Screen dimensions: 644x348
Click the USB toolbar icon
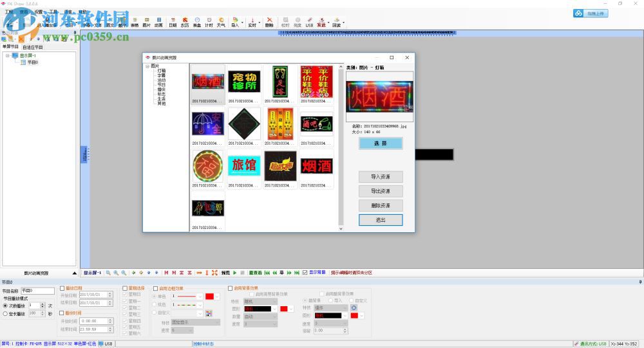click(309, 22)
